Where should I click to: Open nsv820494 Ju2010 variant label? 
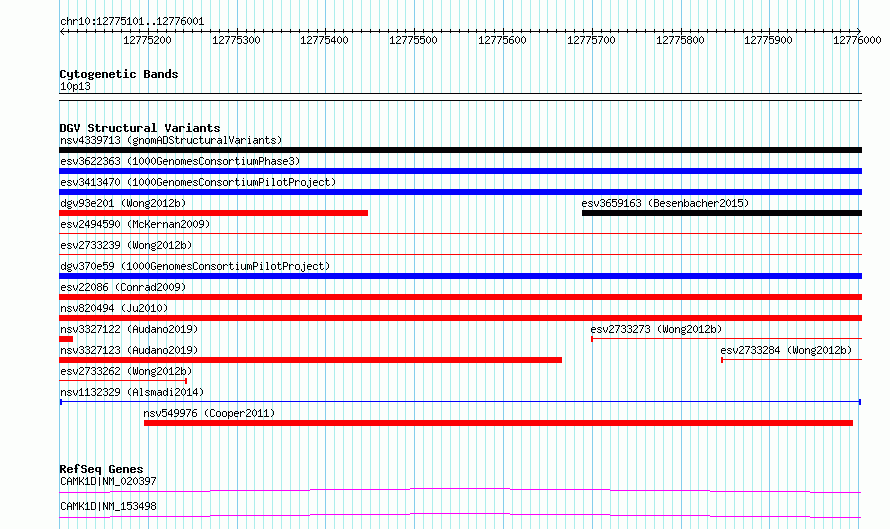click(x=114, y=308)
